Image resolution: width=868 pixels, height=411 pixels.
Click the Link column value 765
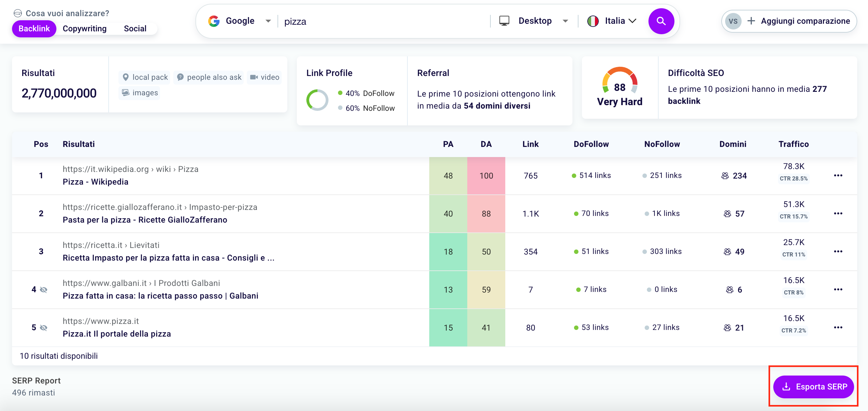click(x=530, y=175)
